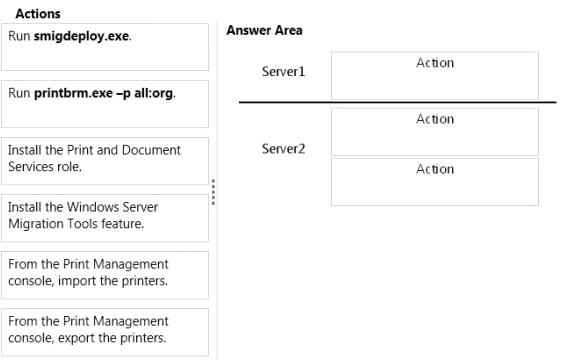563x362 pixels.
Task: Click the dotted splitter handle between panes
Action: [x=214, y=192]
